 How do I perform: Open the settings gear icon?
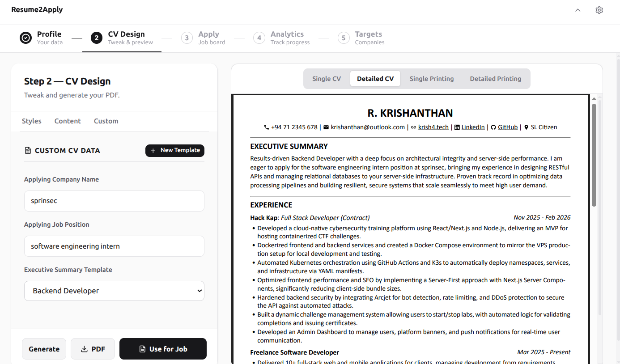pos(599,9)
